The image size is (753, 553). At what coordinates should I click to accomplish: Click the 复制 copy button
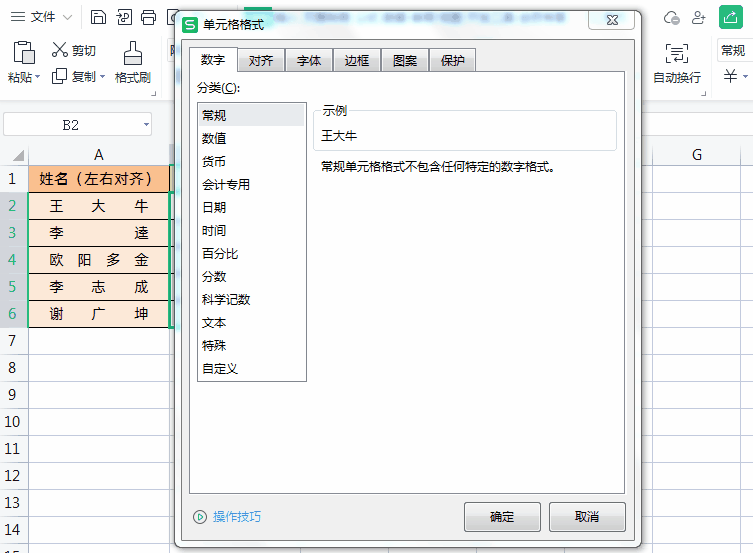pyautogui.click(x=73, y=76)
